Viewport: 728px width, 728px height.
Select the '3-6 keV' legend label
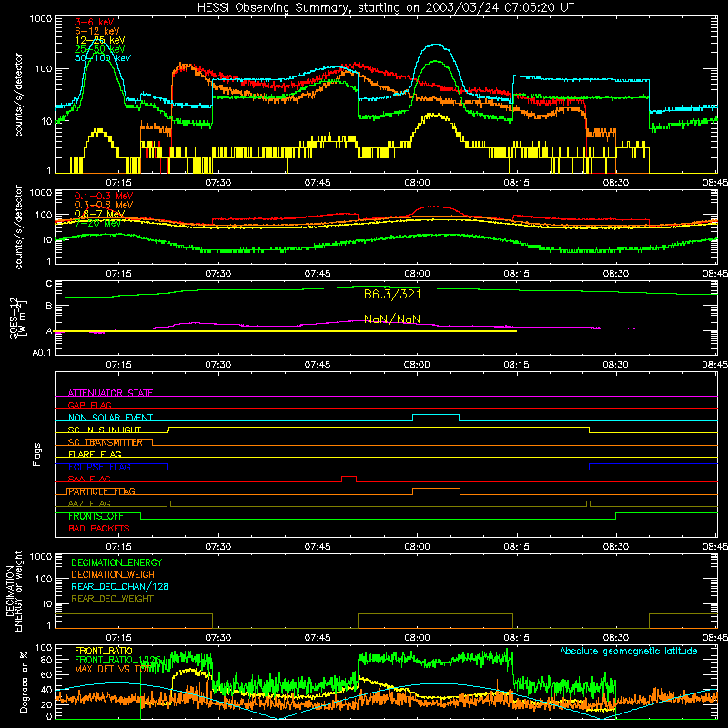pos(95,22)
